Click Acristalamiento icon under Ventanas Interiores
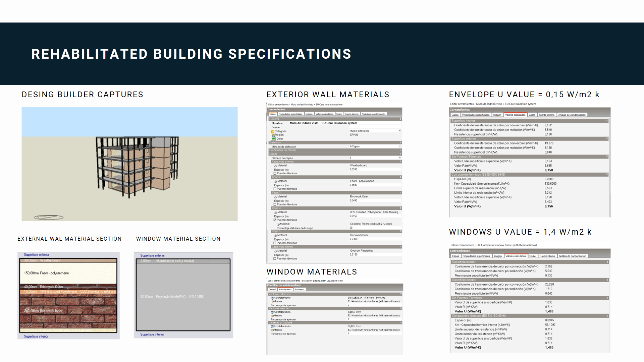The image size is (644, 362). (x=272, y=312)
